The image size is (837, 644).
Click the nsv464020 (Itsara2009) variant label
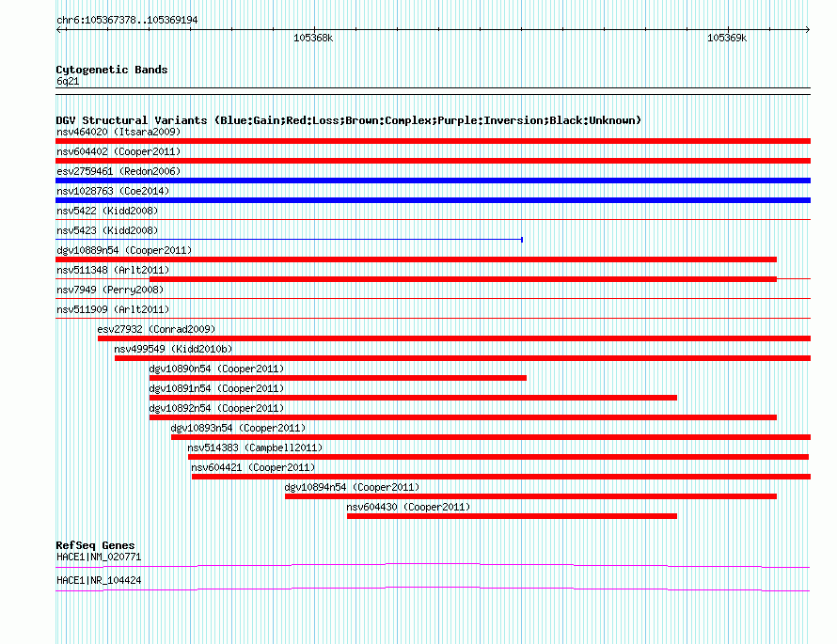[118, 132]
